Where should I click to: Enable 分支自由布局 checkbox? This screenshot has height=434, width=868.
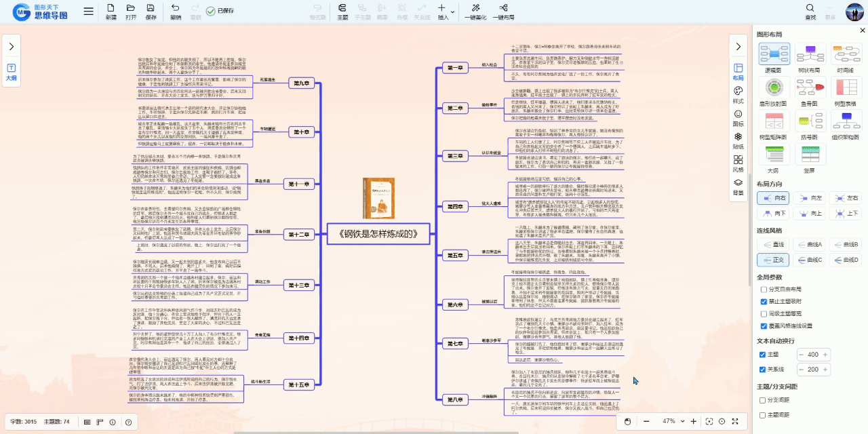[x=764, y=289]
